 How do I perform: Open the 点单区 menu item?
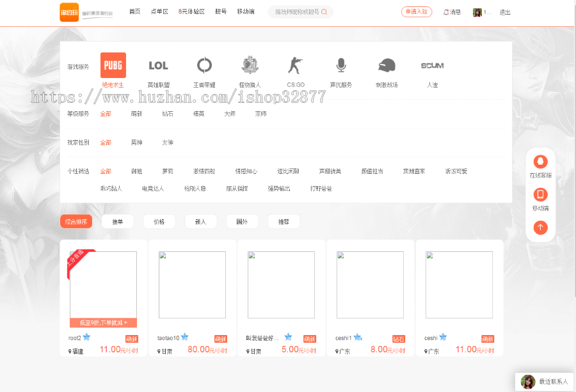[x=159, y=12]
